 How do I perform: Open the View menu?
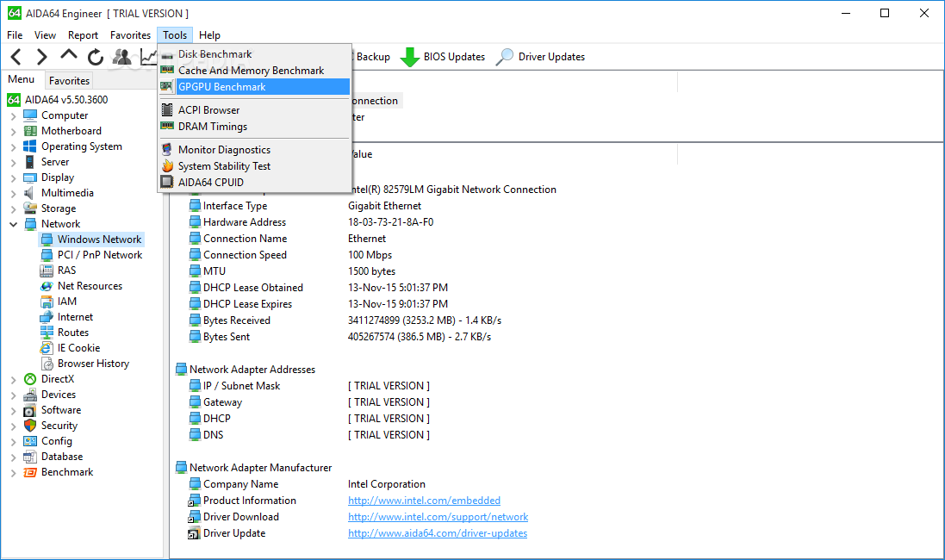[45, 35]
